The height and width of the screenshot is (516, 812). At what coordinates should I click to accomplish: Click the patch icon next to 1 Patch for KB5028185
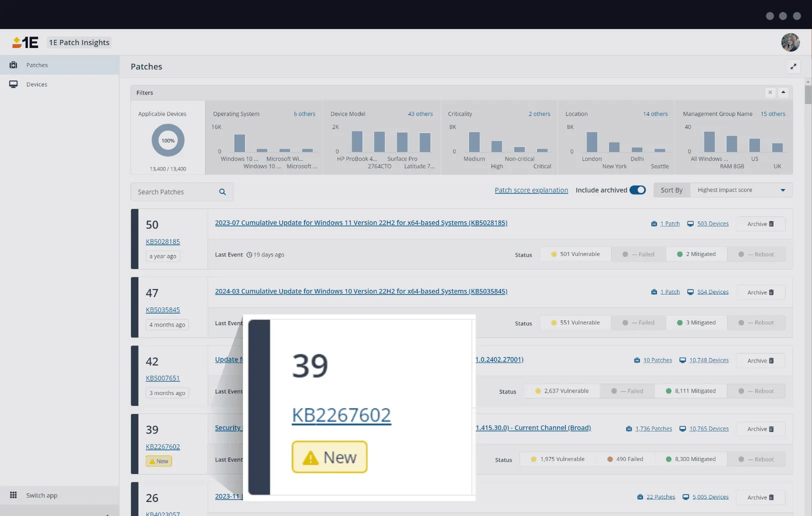pos(654,223)
